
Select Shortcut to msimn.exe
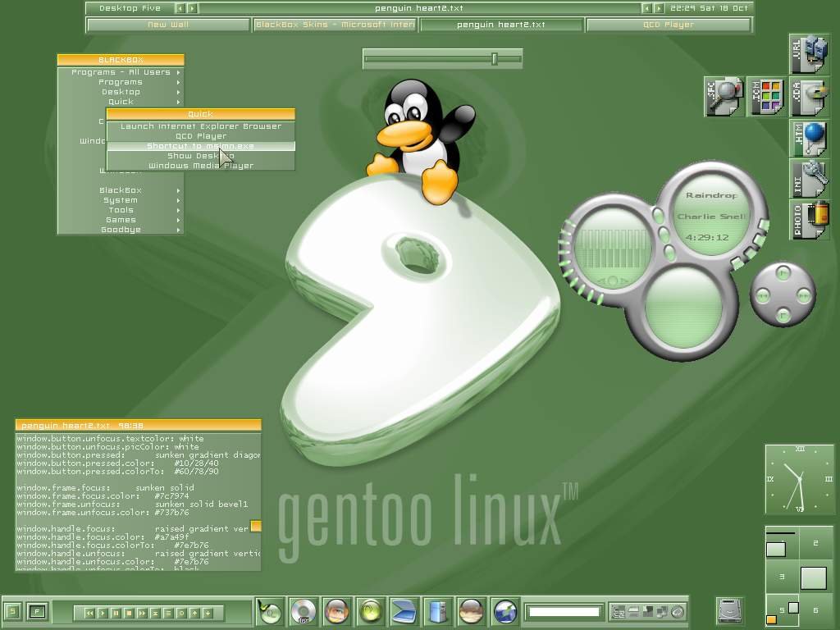tap(201, 146)
